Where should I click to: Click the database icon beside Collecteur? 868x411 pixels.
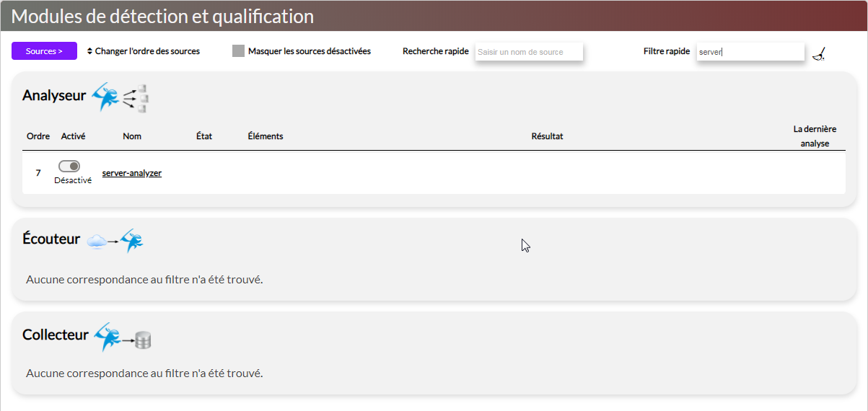[143, 340]
